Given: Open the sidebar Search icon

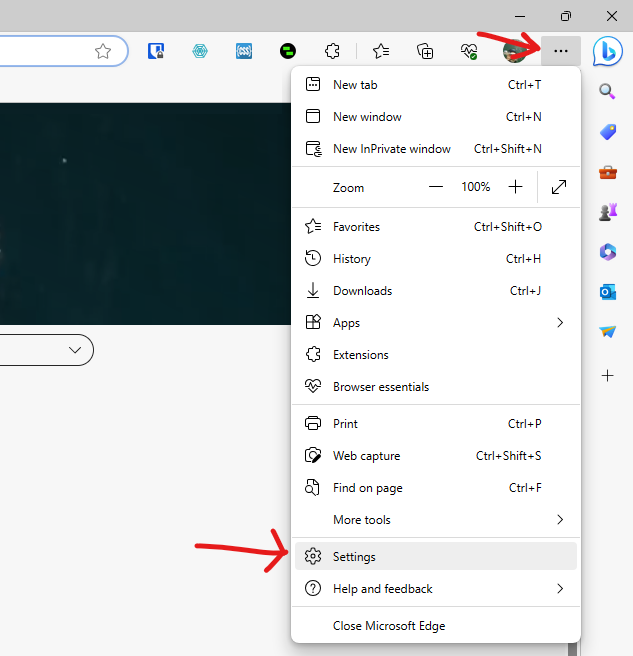Looking at the screenshot, I should click(x=607, y=91).
